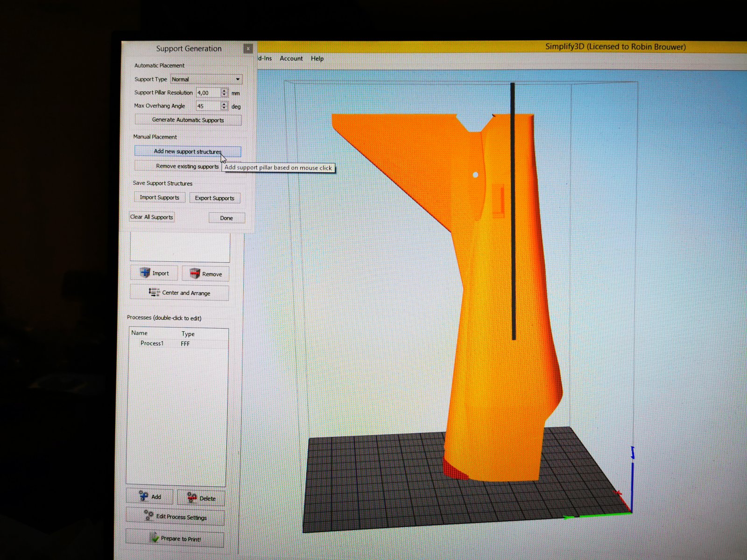Open the Help menu

317,58
